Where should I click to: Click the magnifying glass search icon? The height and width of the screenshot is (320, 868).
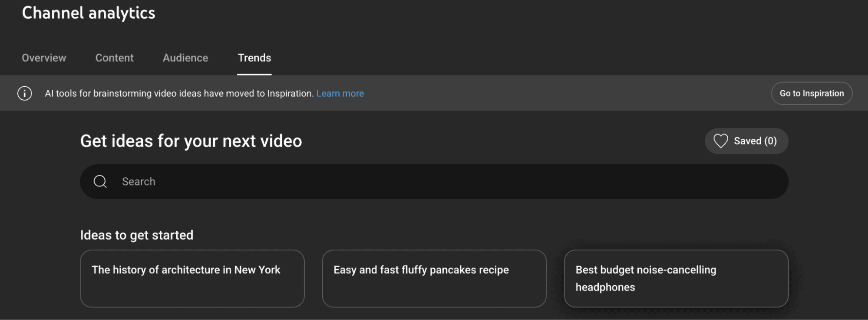[100, 182]
